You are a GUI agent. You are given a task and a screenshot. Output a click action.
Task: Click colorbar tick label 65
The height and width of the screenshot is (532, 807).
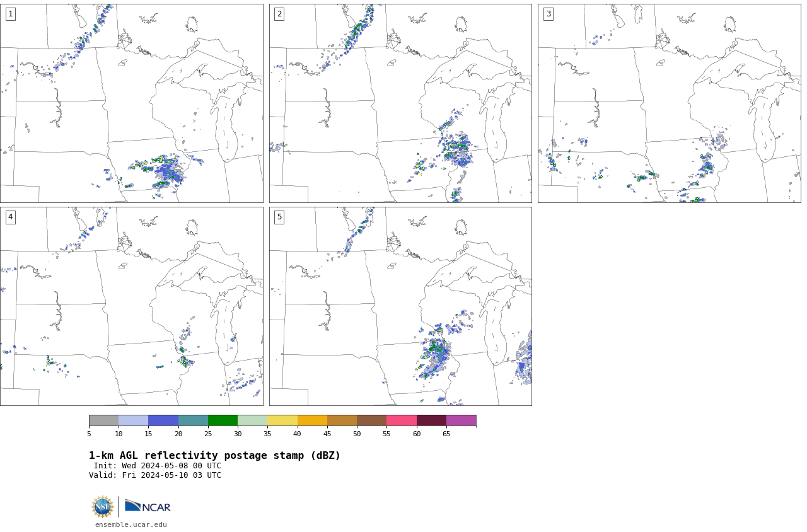coord(446,434)
